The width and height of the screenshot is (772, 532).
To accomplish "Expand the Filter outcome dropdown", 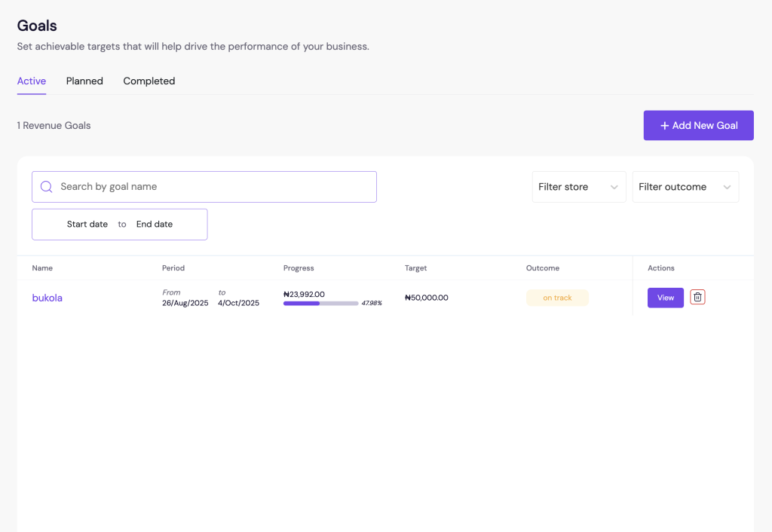I will coord(685,187).
